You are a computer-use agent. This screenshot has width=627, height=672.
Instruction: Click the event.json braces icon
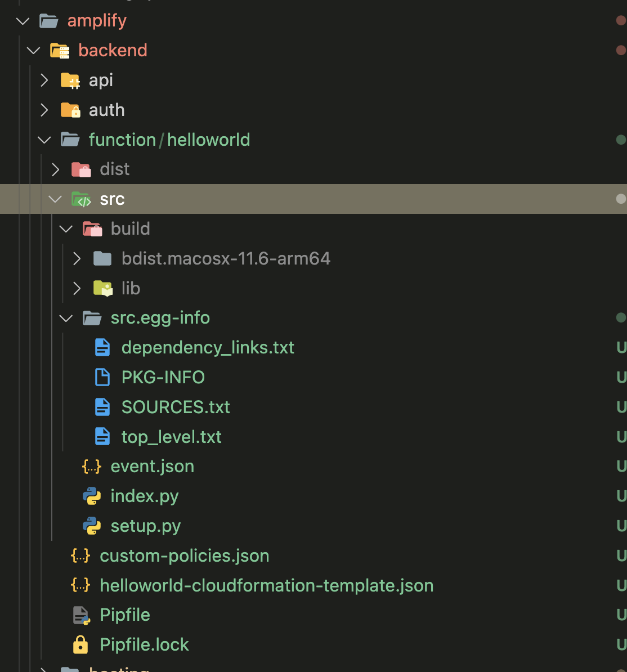[92, 466]
